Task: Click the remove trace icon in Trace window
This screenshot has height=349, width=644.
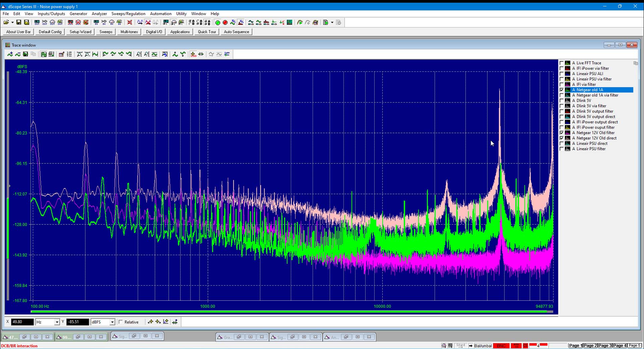Action: pos(18,54)
